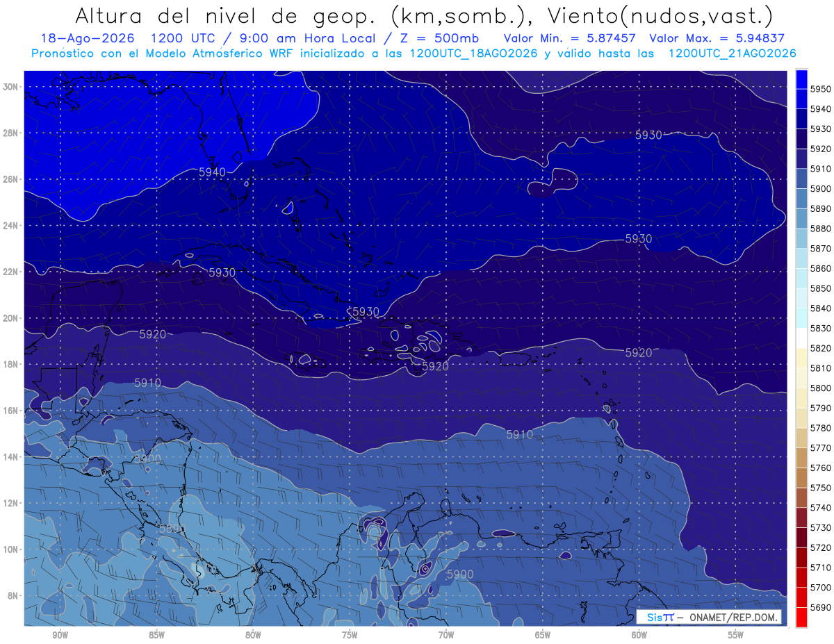The height and width of the screenshot is (644, 834).
Task: Pick the tan swatch between 5770 and 5780
Action: coord(801,438)
